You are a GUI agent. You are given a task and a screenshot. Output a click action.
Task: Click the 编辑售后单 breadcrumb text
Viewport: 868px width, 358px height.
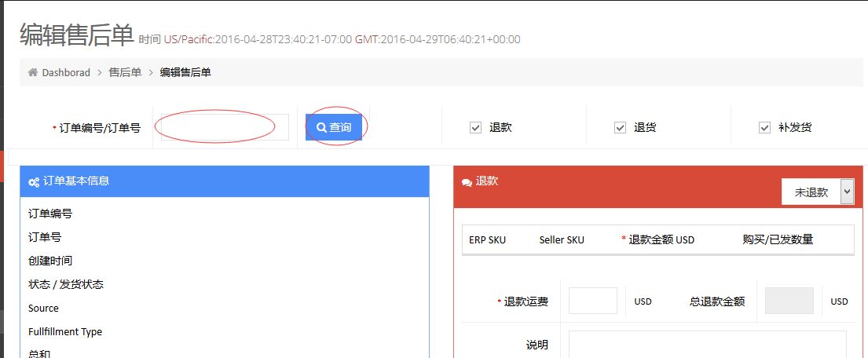click(185, 72)
